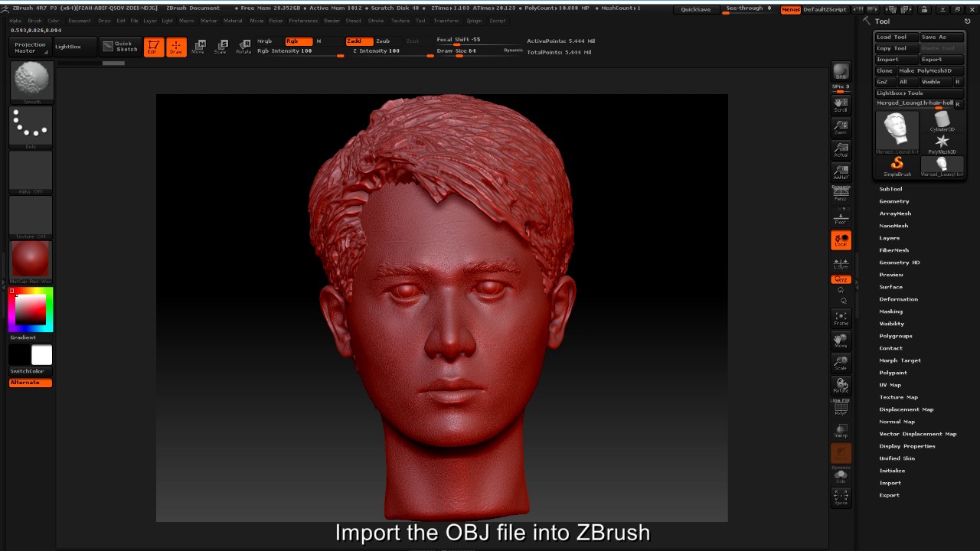Open LightBox button
The width and height of the screenshot is (980, 551).
click(x=75, y=47)
